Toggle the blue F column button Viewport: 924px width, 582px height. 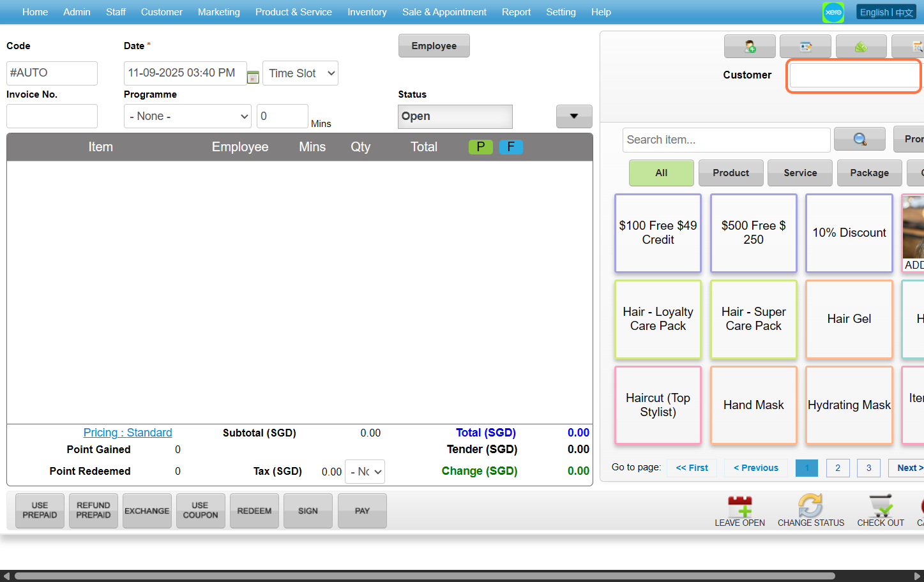tap(511, 147)
